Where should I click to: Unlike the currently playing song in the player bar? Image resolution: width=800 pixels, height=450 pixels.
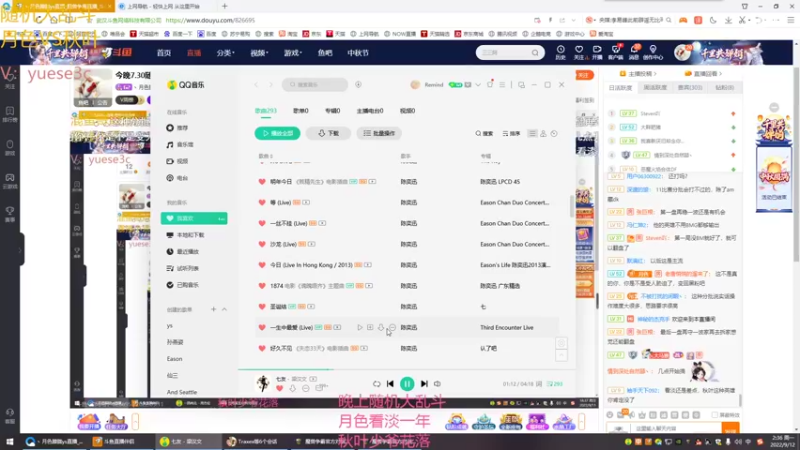point(279,389)
